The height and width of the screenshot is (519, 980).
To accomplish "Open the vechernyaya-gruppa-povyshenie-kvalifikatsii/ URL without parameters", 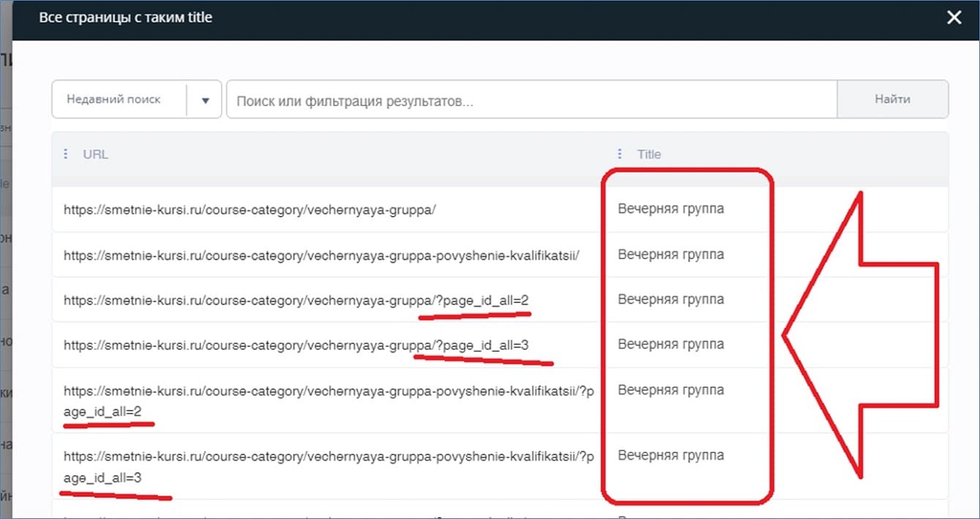I will (321, 255).
